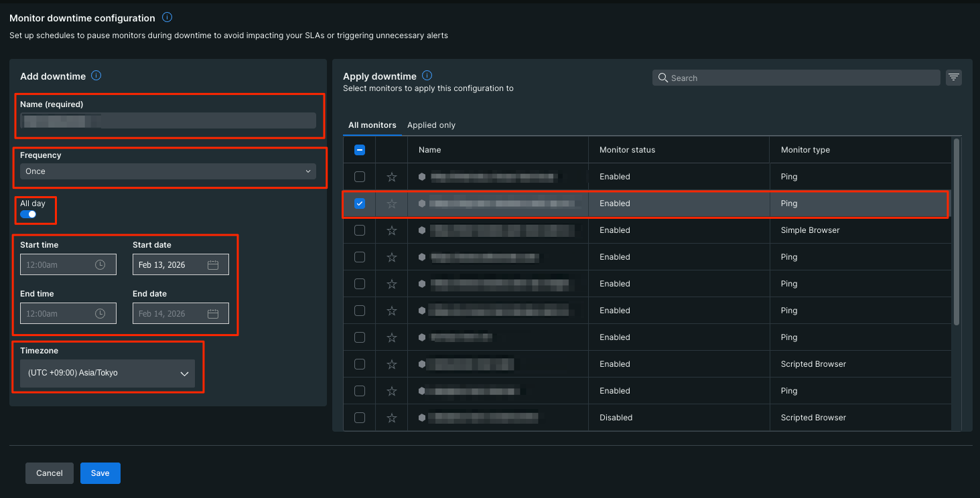Switch to the Applied only tab

[431, 125]
